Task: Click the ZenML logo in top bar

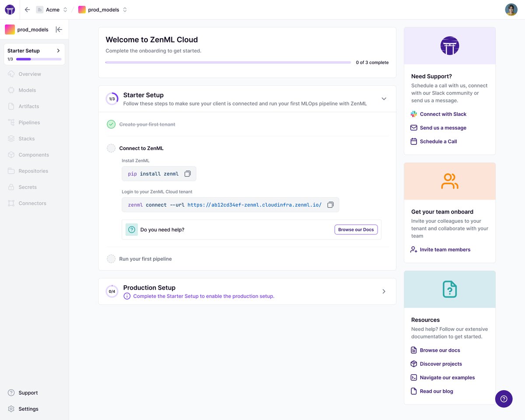Action: 10,10
